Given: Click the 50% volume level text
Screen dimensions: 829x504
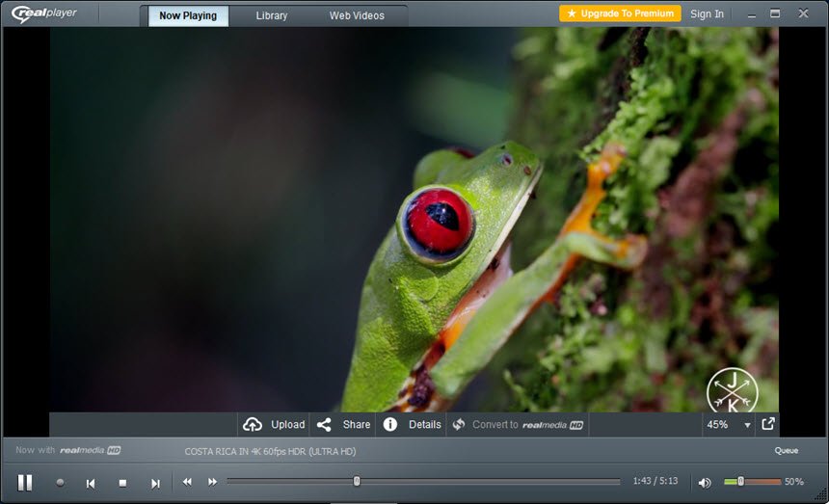Looking at the screenshot, I should (x=794, y=481).
